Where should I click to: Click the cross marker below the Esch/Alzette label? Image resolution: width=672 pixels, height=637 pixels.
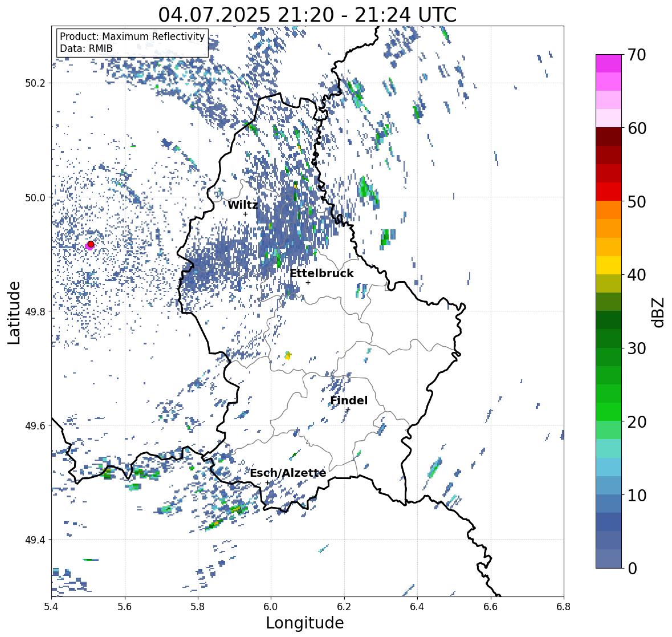(x=268, y=482)
